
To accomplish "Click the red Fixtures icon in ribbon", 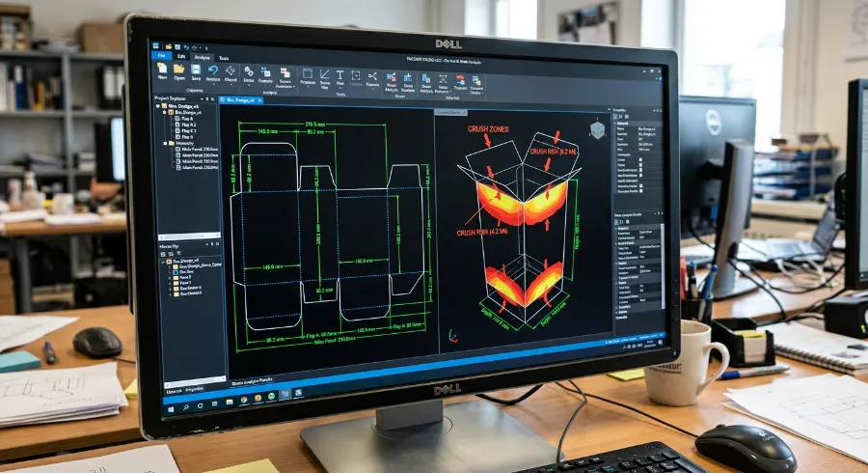I will click(460, 79).
